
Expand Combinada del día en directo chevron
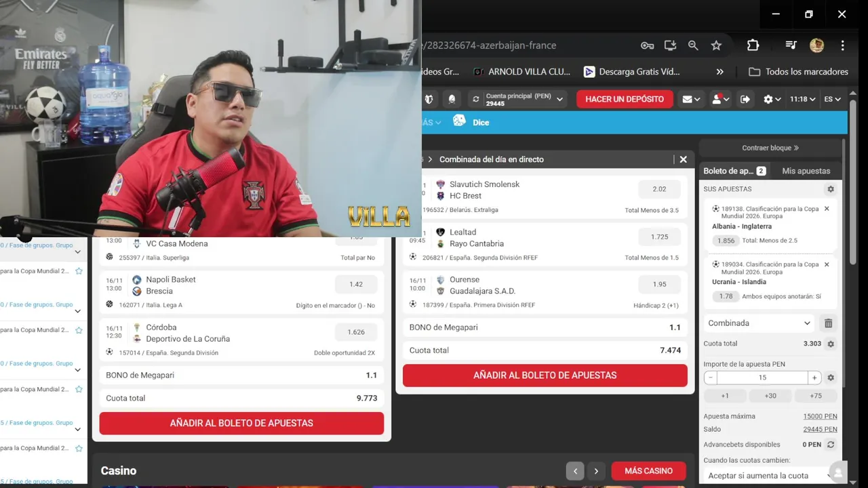click(x=430, y=159)
